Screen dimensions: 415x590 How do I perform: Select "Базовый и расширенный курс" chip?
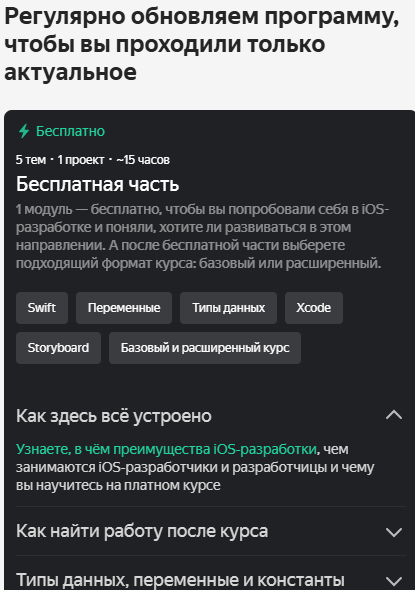[205, 348]
